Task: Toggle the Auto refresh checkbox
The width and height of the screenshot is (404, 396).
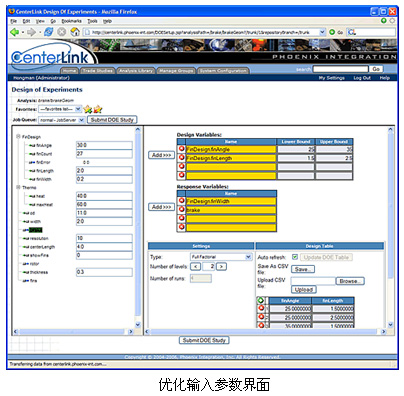Action: click(295, 257)
